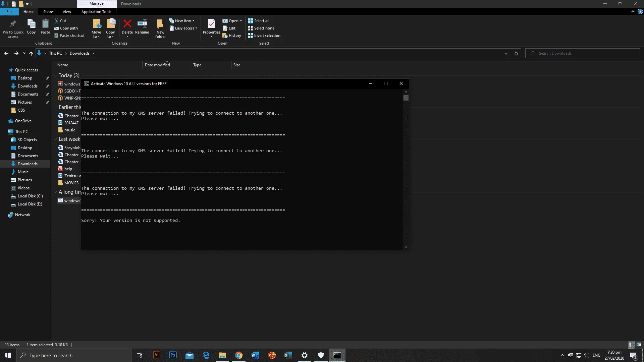Click Invert selection in the ribbon
Image resolution: width=644 pixels, height=362 pixels.
click(x=264, y=36)
